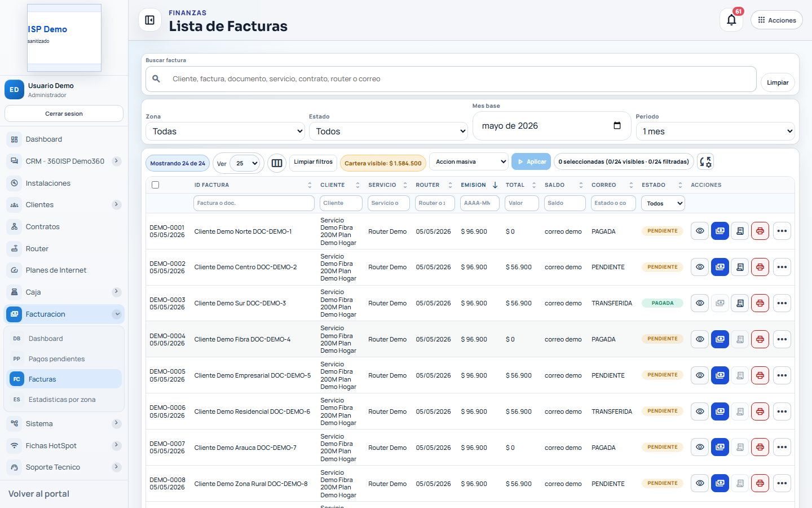Open more actions for invoice DEMO-0004
This screenshot has height=508, width=812.
pyautogui.click(x=782, y=339)
